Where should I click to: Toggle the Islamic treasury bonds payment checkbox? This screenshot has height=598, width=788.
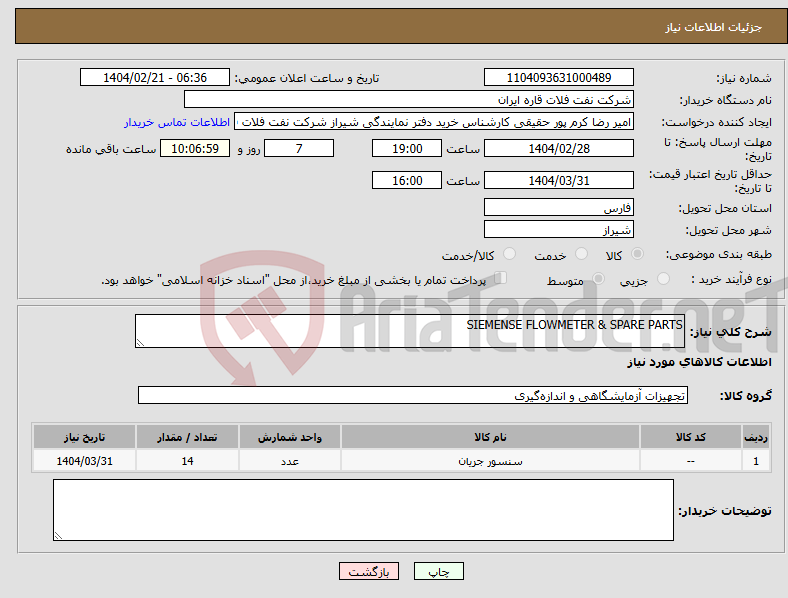(500, 278)
